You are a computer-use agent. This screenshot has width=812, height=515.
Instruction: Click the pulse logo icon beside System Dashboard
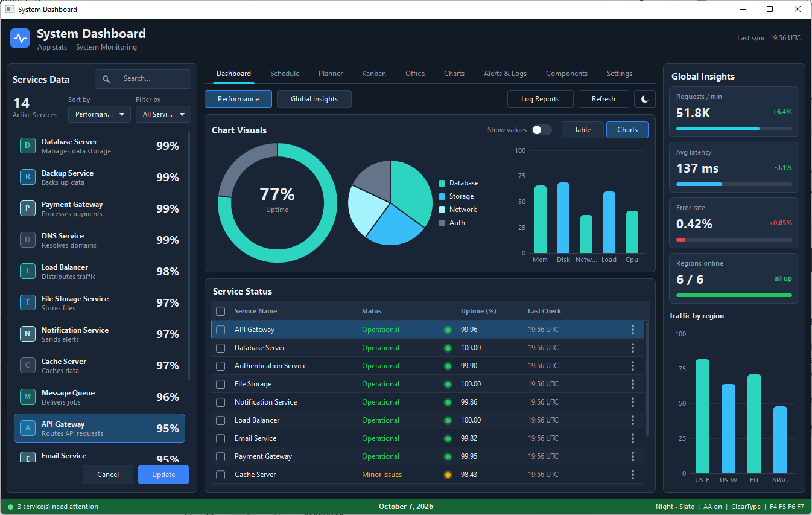[x=20, y=39]
